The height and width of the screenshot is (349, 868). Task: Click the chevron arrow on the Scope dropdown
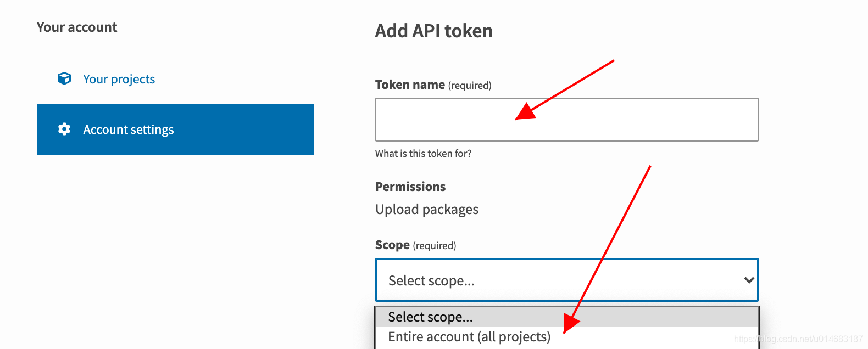748,280
